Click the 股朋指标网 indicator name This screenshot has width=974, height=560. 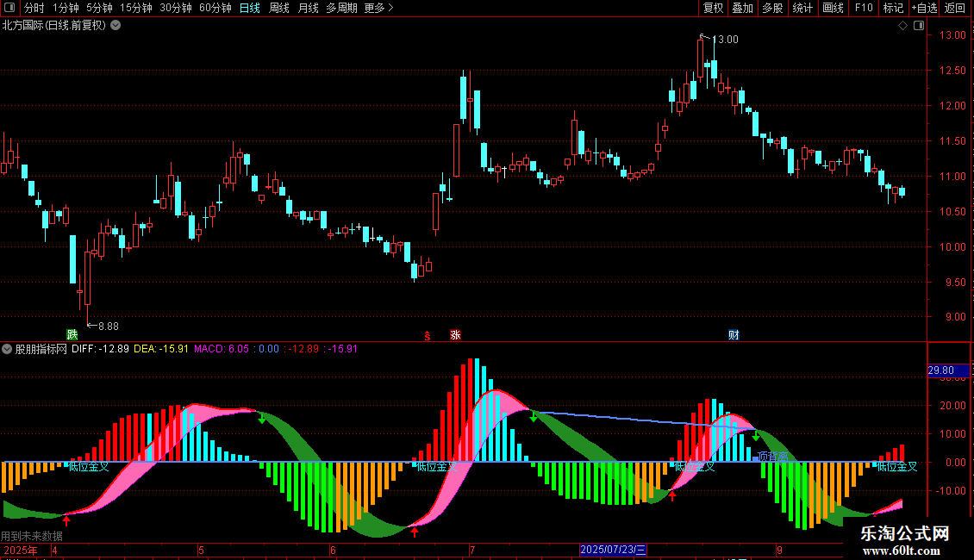tap(41, 349)
